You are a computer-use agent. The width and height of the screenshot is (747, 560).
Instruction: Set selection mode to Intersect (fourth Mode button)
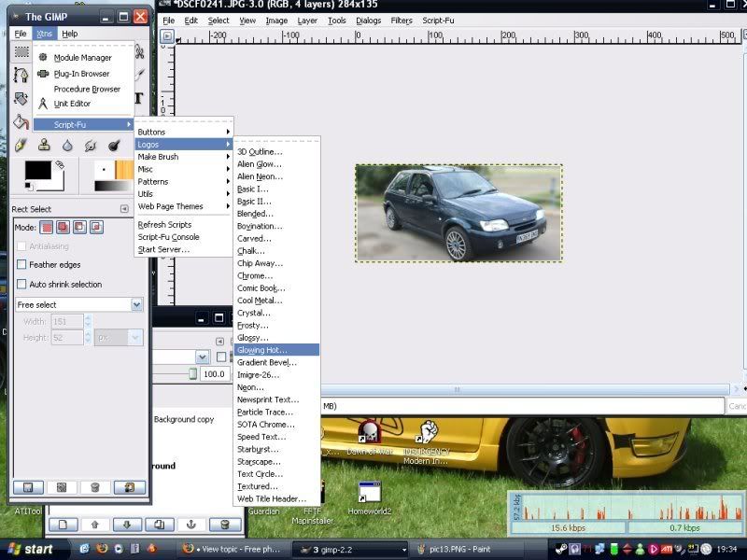[x=96, y=227]
